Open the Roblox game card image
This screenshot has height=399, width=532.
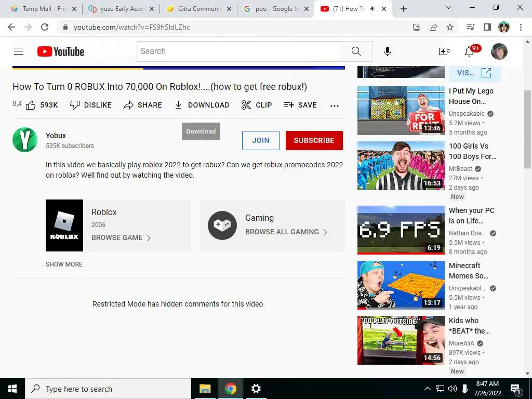coord(64,225)
